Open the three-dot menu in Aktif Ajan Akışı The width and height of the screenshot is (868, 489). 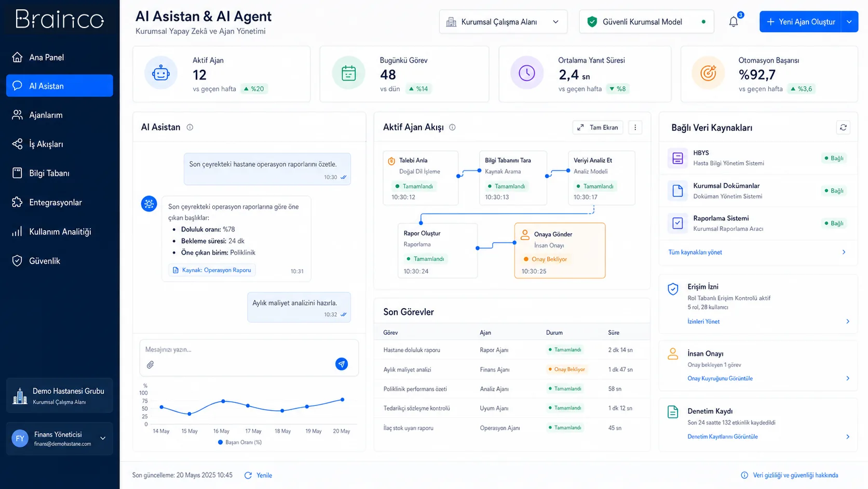[635, 127]
